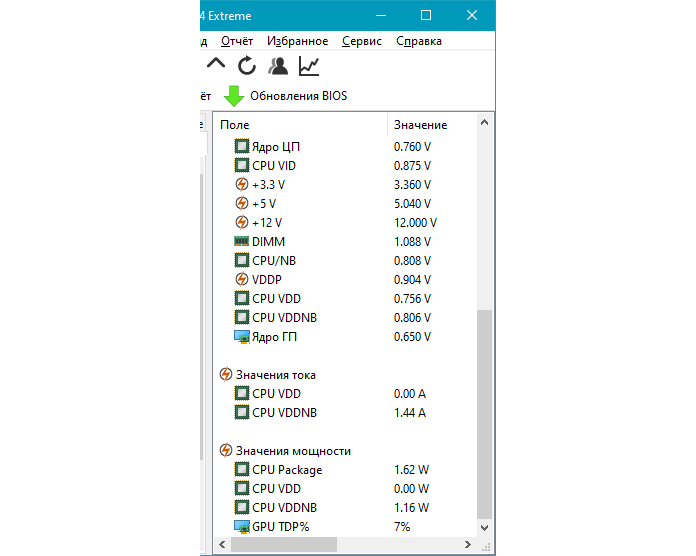696x556 pixels.
Task: Click the monitor icon beside Ядро ГП
Action: coord(241,337)
